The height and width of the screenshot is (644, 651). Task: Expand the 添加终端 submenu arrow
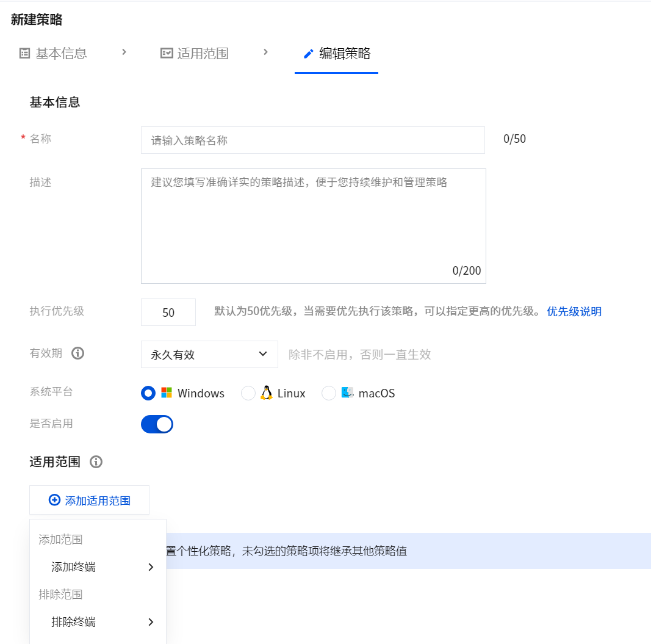tap(151, 567)
